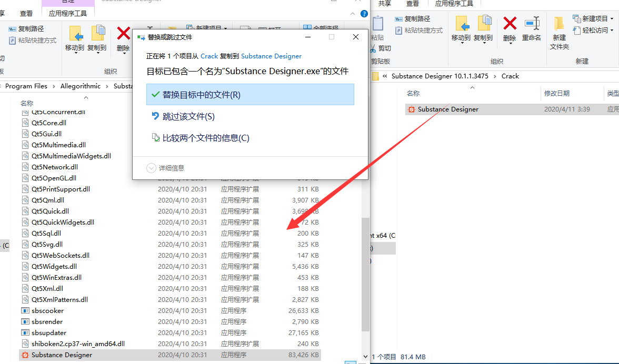Expand the chevron after Allegorithmic in breadcrumb
The width and height of the screenshot is (619, 364).
pyautogui.click(x=107, y=86)
